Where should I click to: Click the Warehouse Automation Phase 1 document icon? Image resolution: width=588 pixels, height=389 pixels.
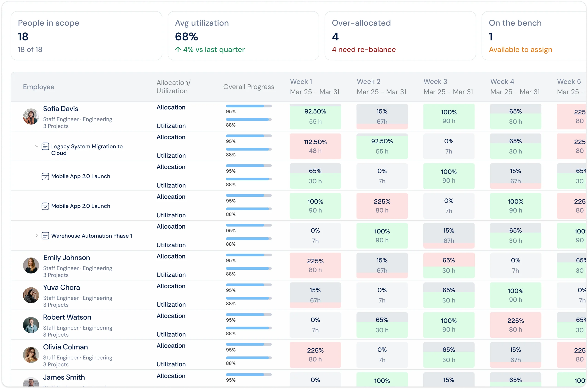tap(45, 236)
